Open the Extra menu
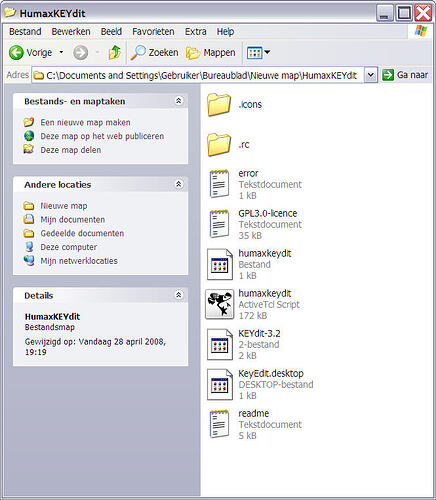The height and width of the screenshot is (500, 436). pos(196,32)
